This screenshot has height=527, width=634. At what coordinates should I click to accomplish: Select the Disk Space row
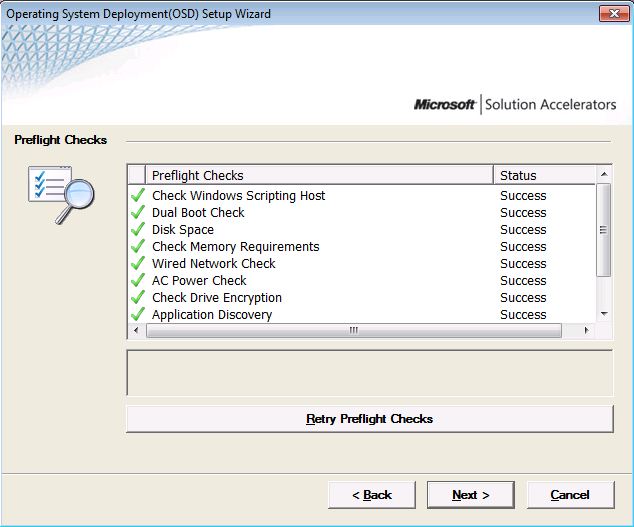[x=362, y=229]
